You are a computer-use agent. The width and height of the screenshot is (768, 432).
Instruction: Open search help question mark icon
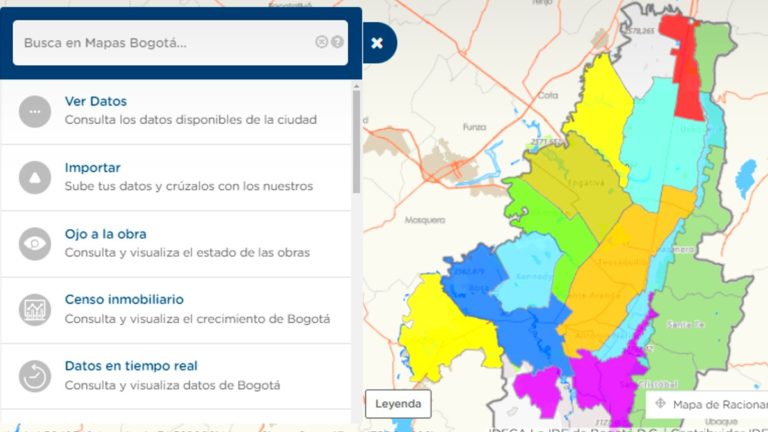click(337, 42)
